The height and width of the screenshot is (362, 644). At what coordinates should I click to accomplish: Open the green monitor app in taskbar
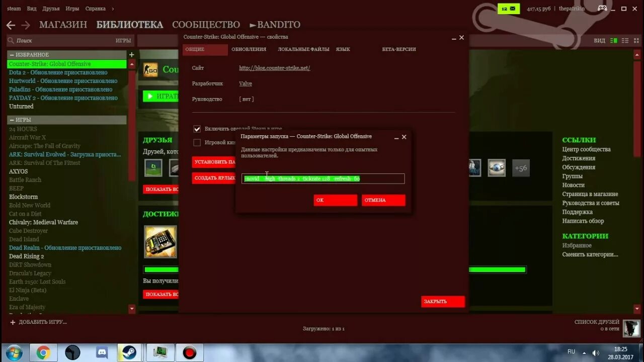(160, 353)
